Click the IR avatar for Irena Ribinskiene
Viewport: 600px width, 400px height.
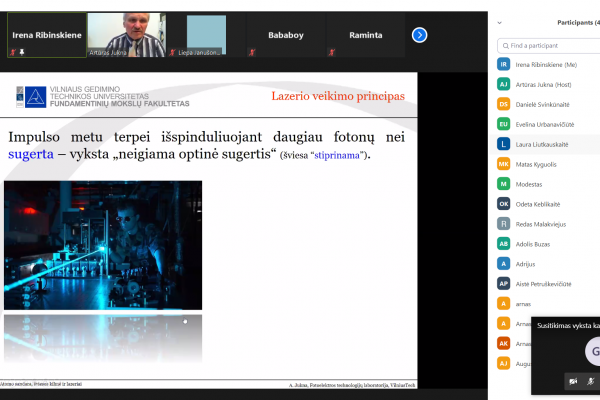[504, 64]
